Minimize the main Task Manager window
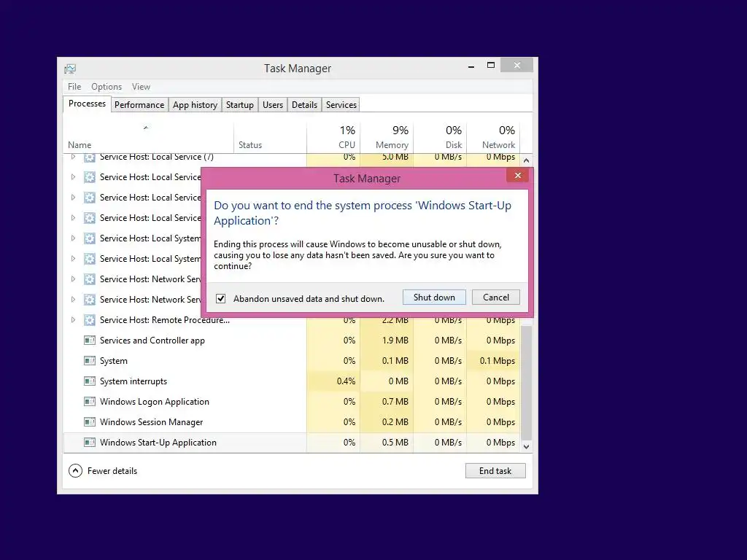This screenshot has height=560, width=747. coord(471,66)
